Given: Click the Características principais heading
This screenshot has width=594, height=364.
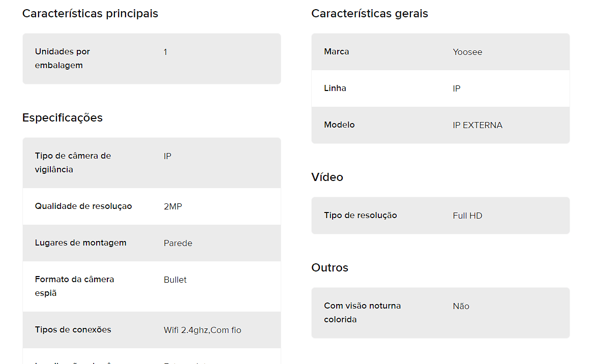Looking at the screenshot, I should point(90,14).
